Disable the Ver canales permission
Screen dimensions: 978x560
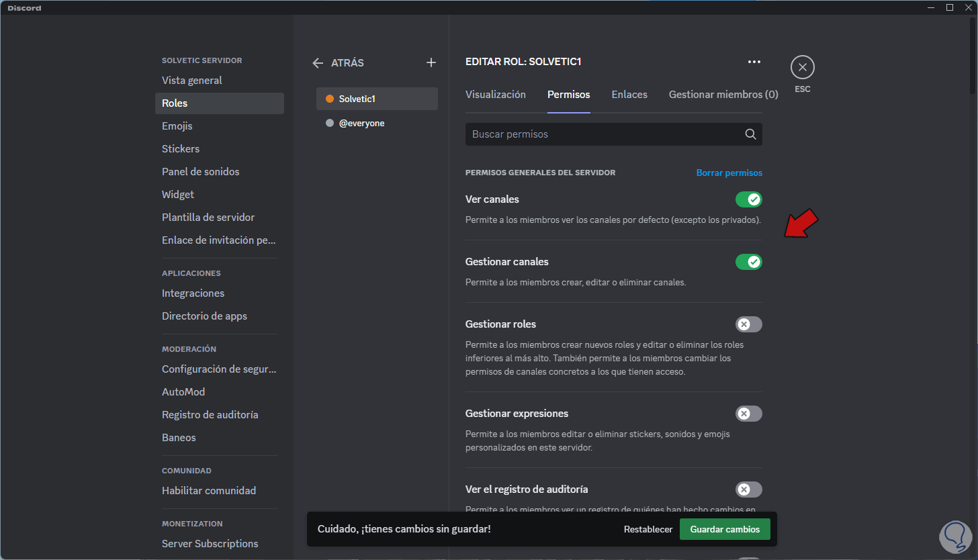748,199
